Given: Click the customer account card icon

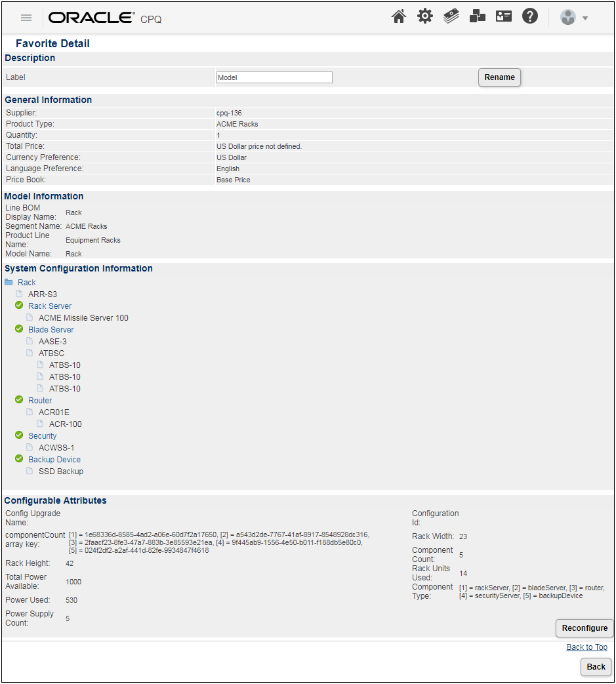Looking at the screenshot, I should pos(504,16).
